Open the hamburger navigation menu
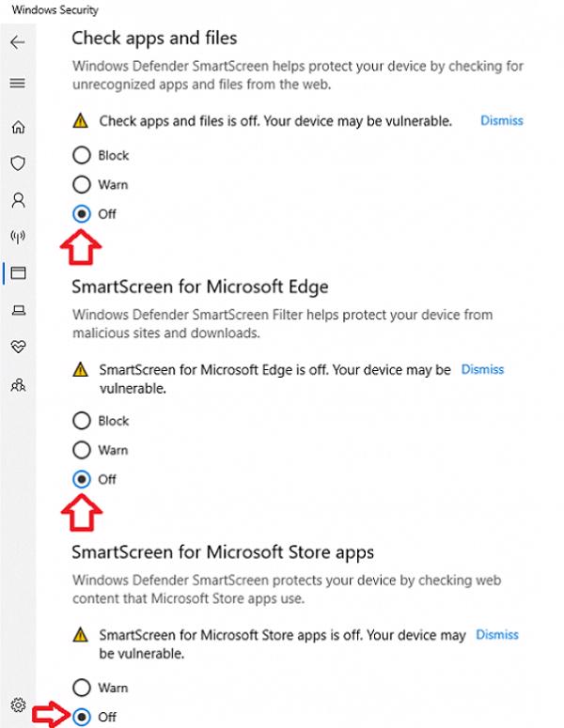The width and height of the screenshot is (564, 728). (18, 83)
